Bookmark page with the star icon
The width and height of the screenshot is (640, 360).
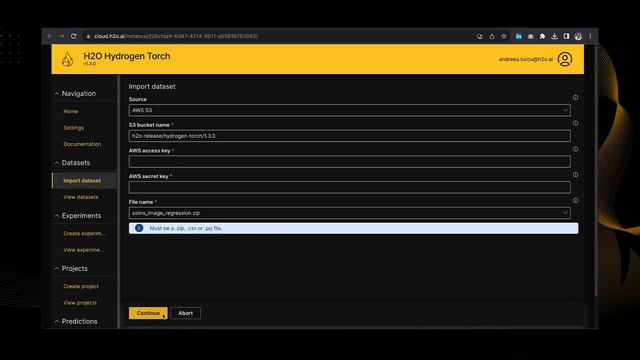coord(504,36)
